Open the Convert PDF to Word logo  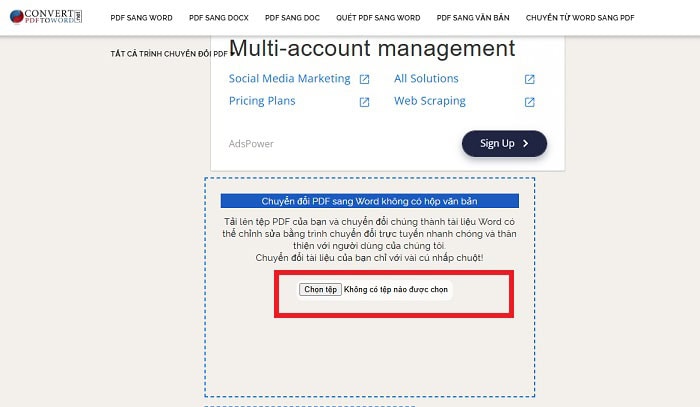46,17
